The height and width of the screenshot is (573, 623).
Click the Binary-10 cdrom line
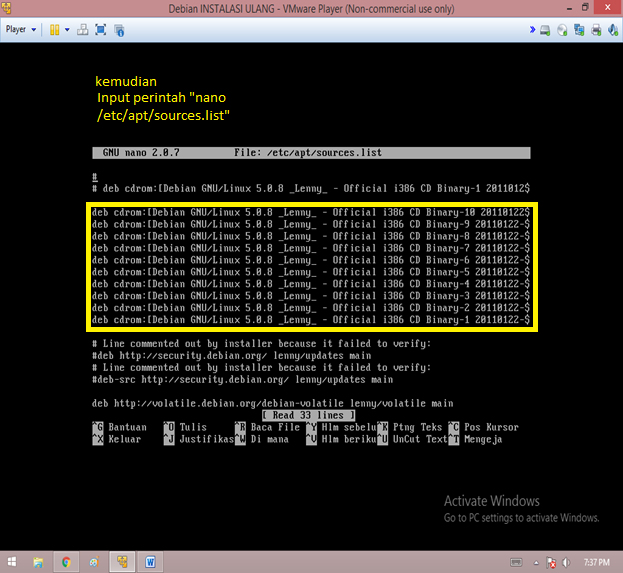(x=311, y=213)
